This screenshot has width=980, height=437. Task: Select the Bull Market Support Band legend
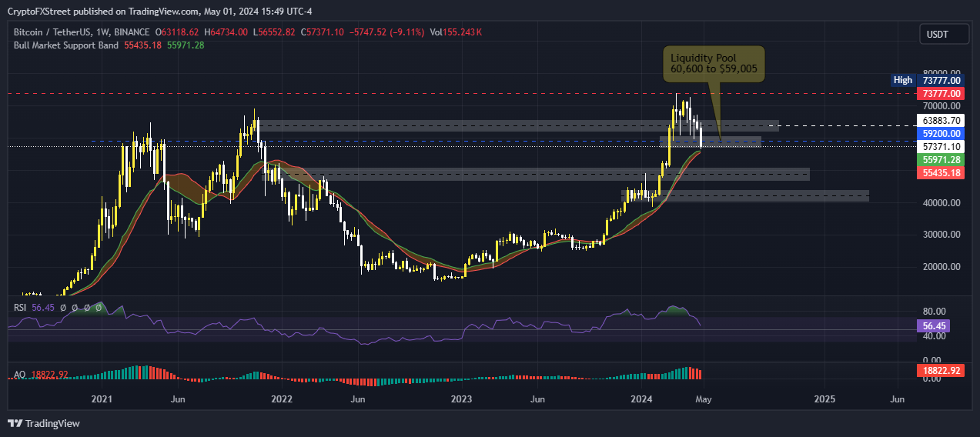66,45
